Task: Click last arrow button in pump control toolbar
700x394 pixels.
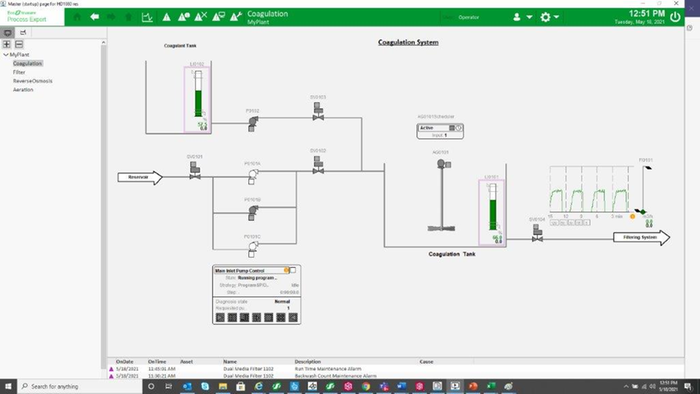Action: point(293,317)
